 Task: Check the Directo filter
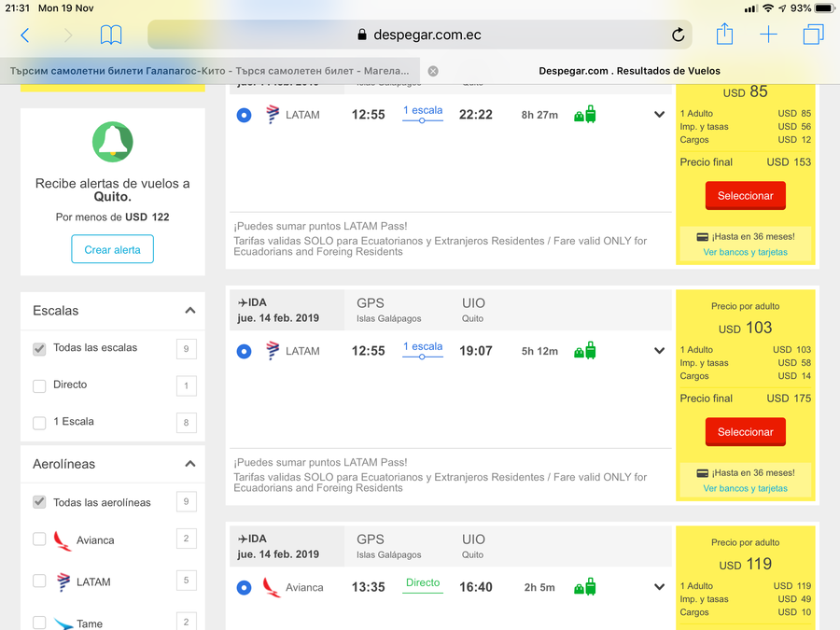coord(39,385)
